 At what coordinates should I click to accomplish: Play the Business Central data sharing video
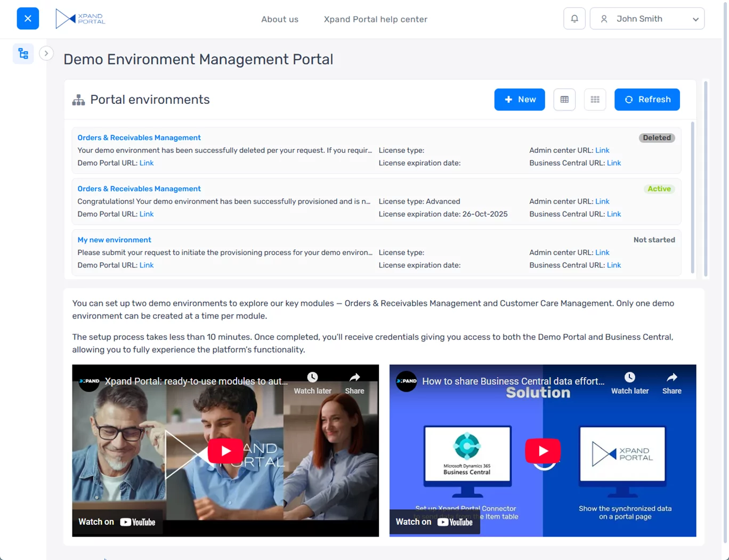(x=542, y=451)
